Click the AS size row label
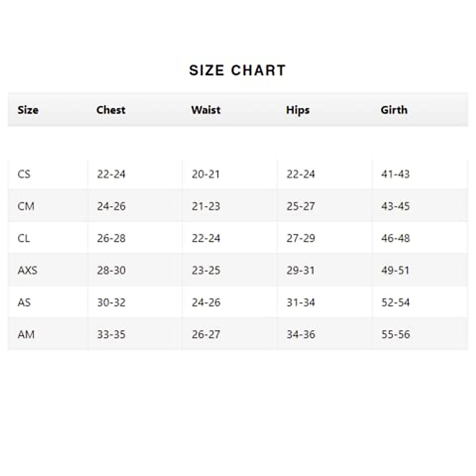This screenshot has width=476, height=476. tap(24, 303)
